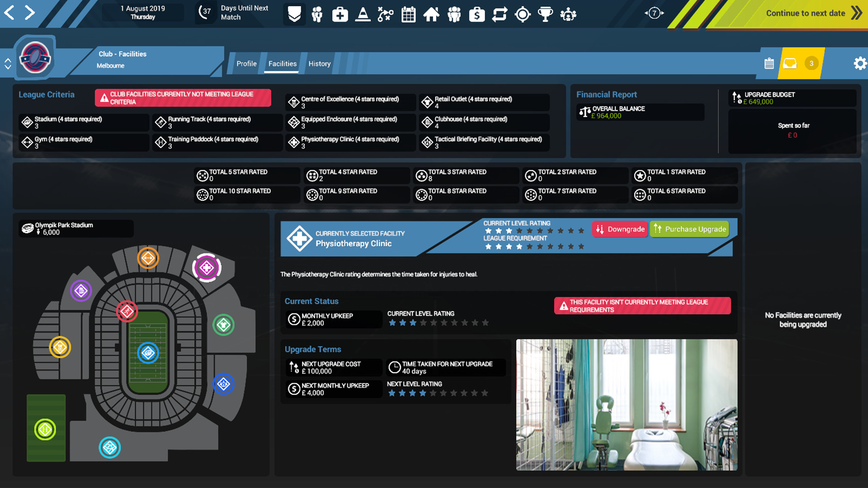868x488 pixels.
Task: Open the transfers arrows icon
Action: (500, 14)
